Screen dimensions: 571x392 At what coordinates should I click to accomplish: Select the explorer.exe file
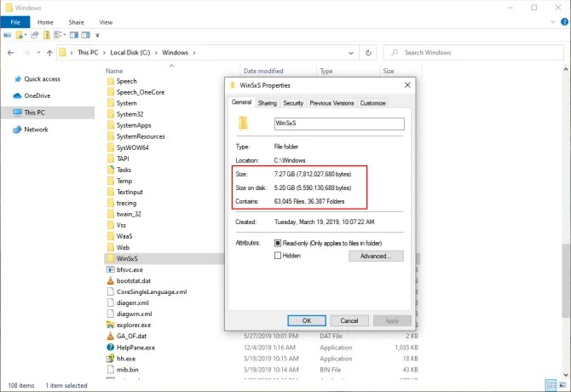coord(134,325)
